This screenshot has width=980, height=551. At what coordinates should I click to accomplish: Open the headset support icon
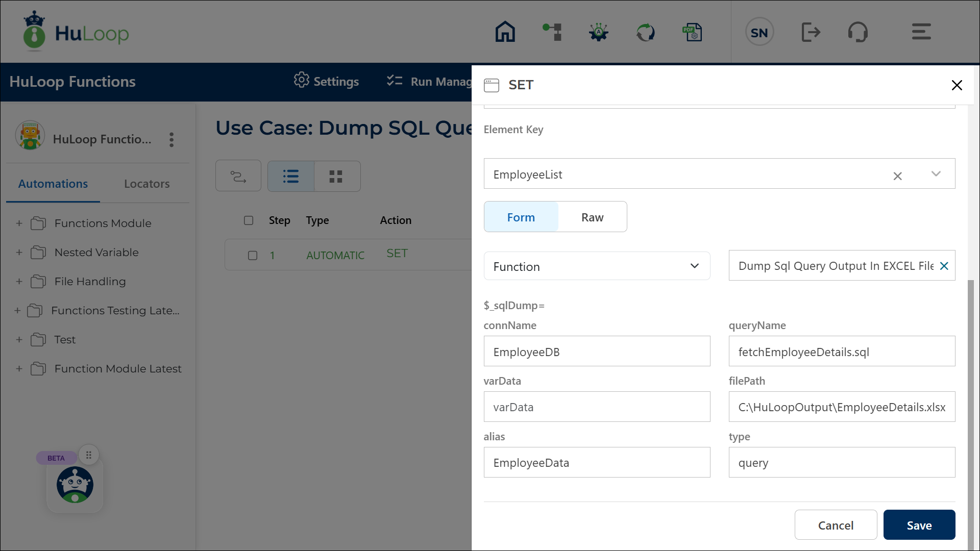click(858, 32)
